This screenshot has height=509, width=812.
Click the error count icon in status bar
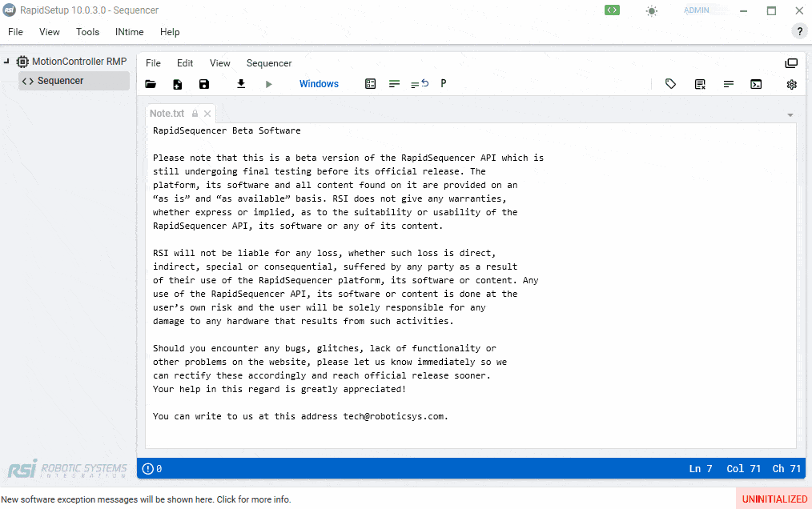point(148,469)
